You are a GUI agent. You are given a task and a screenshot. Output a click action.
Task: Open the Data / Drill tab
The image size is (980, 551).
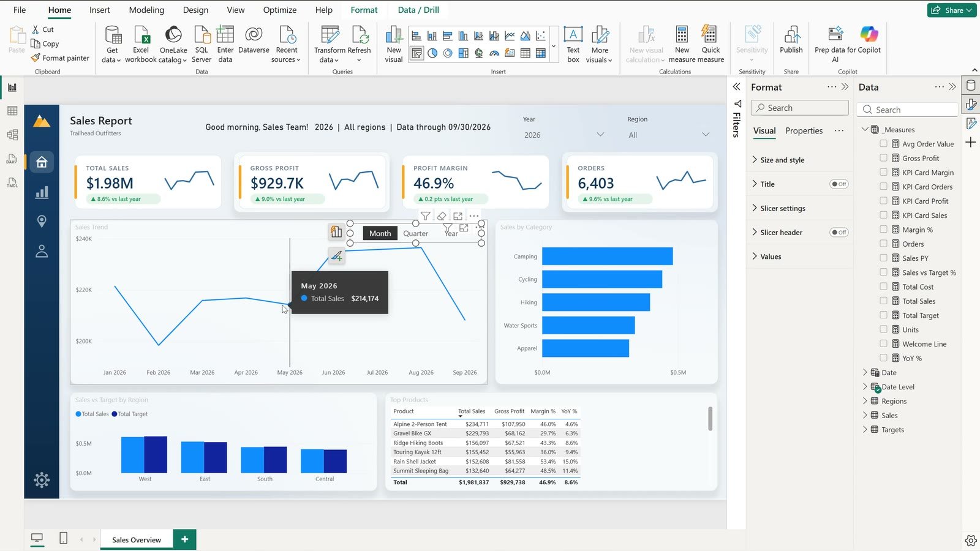tap(418, 10)
